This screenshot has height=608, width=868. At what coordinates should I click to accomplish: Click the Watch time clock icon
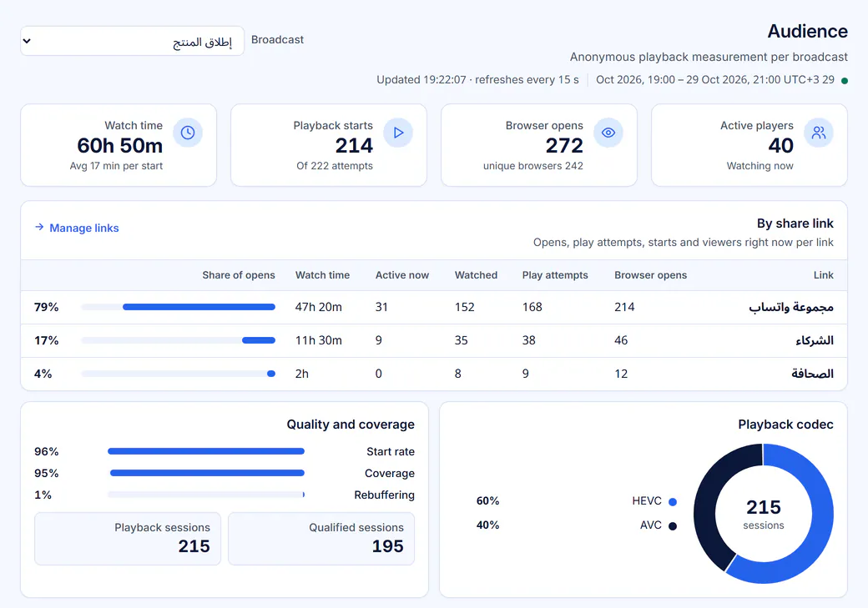tap(188, 133)
